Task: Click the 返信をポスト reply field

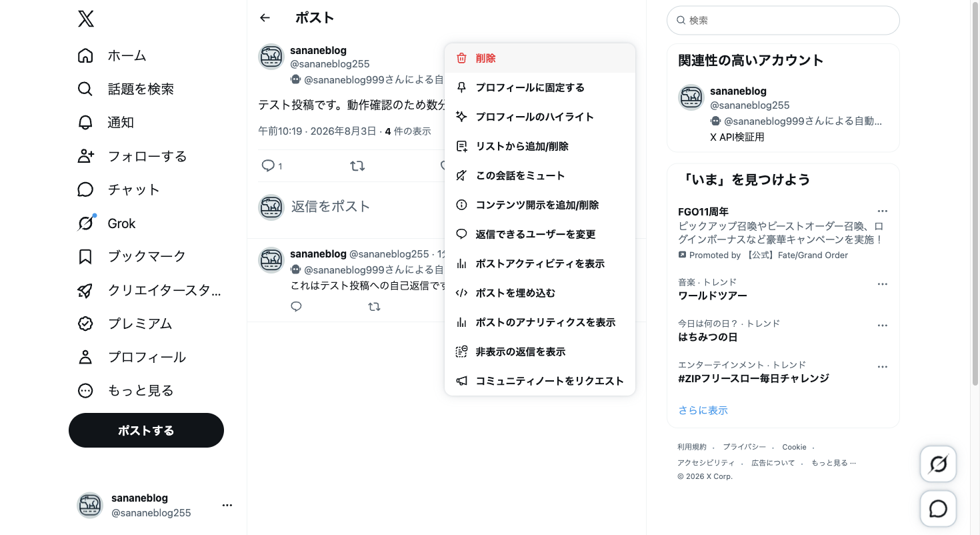Action: (331, 207)
